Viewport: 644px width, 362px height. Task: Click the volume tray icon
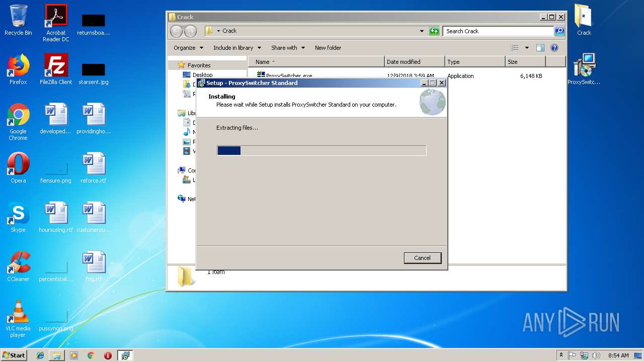pyautogui.click(x=596, y=355)
